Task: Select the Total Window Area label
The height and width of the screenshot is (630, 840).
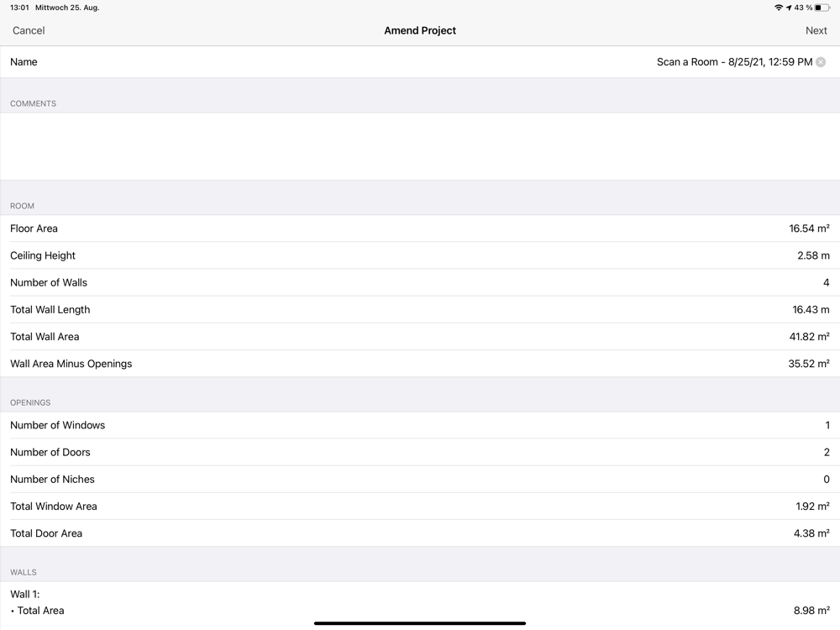Action: click(x=54, y=507)
